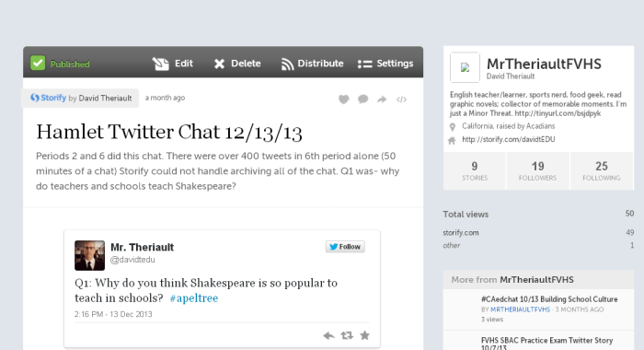The height and width of the screenshot is (350, 644).
Task: Open embed code icon
Action: [401, 99]
